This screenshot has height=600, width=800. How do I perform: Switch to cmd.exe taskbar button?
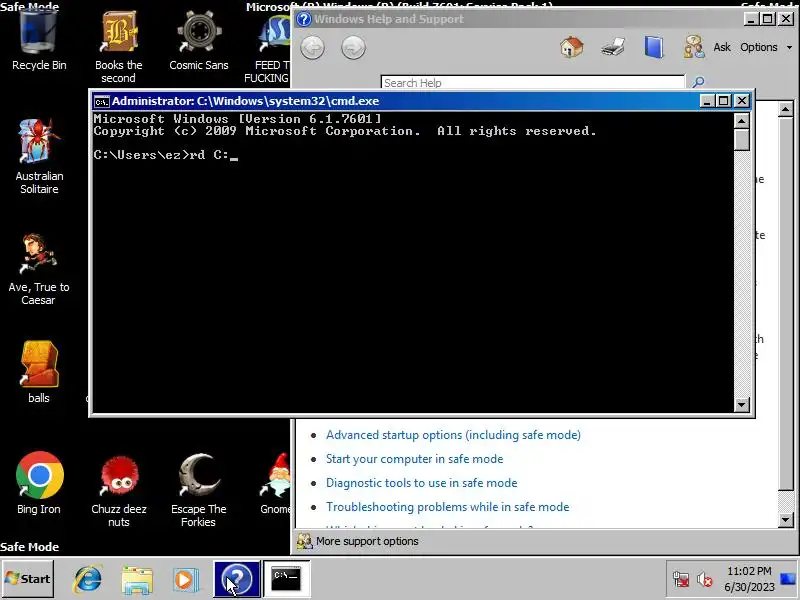286,579
